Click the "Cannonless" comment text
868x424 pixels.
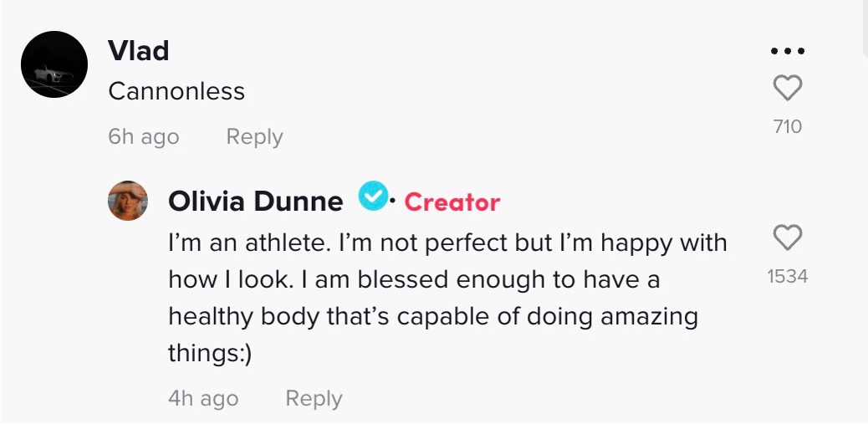coord(176,91)
